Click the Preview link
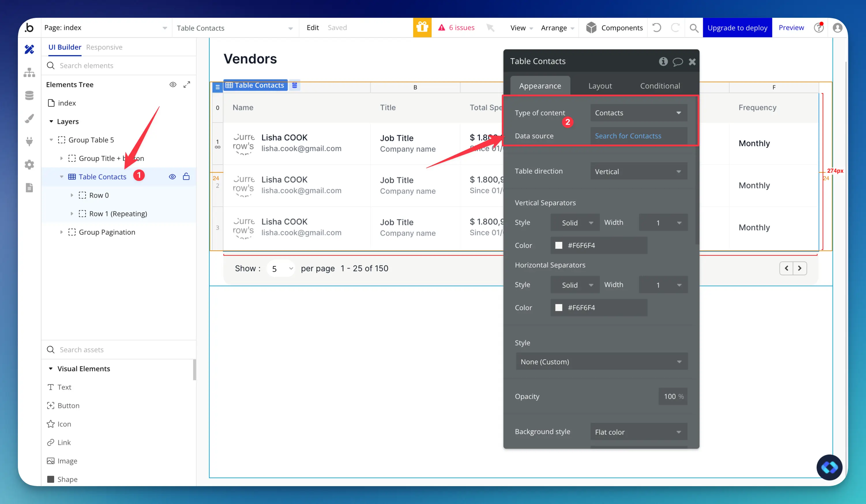 pyautogui.click(x=791, y=27)
